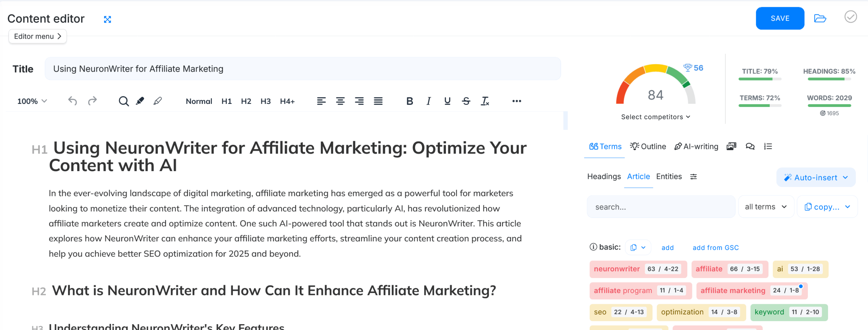This screenshot has height=330, width=868.
Task: Toggle strikethrough formatting
Action: (466, 101)
